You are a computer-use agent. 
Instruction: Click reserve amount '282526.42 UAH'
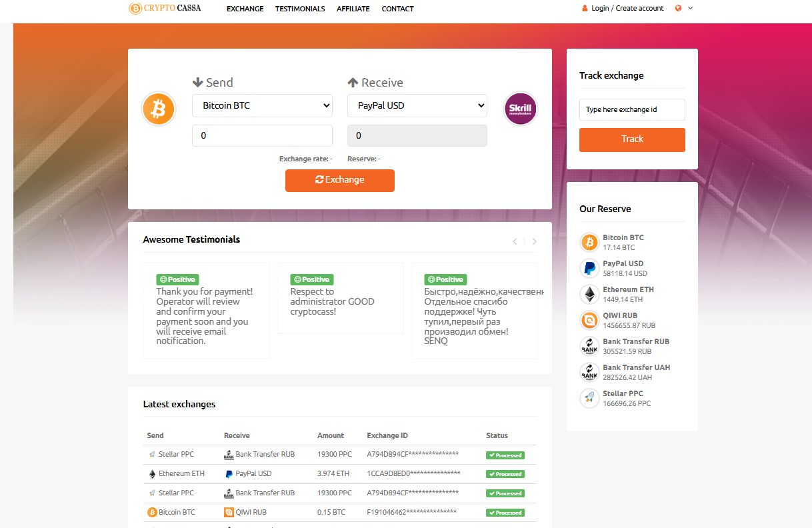click(x=628, y=377)
